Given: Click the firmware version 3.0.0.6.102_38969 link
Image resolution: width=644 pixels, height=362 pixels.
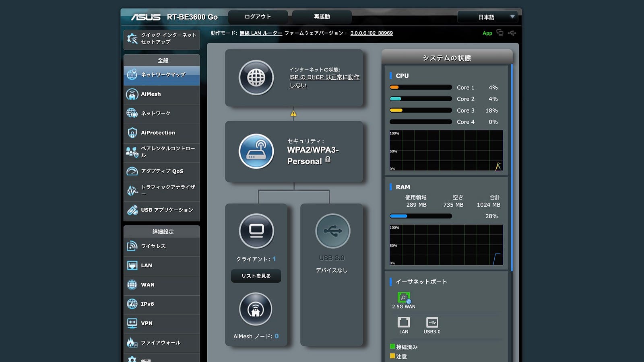Looking at the screenshot, I should 371,33.
